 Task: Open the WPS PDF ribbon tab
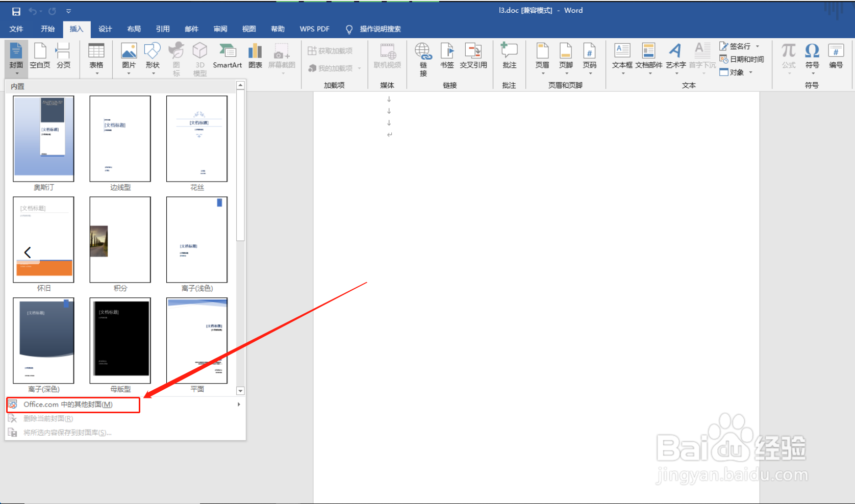(315, 29)
